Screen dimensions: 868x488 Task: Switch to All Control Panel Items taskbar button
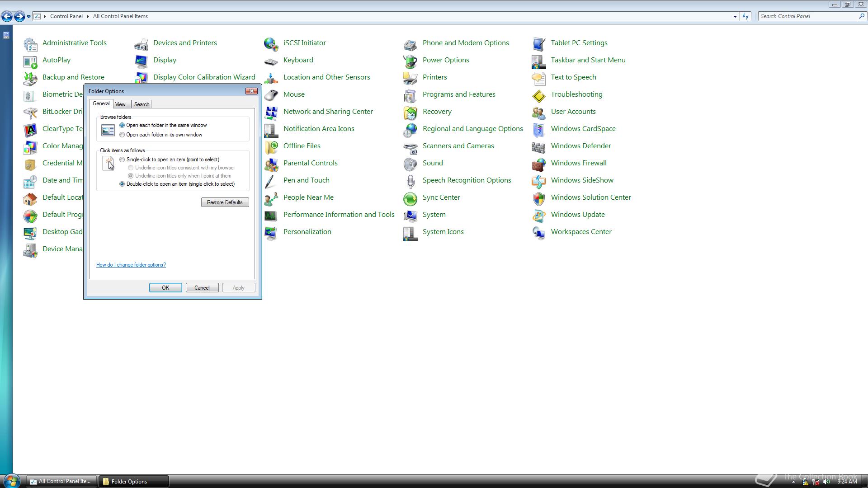[61, 482]
